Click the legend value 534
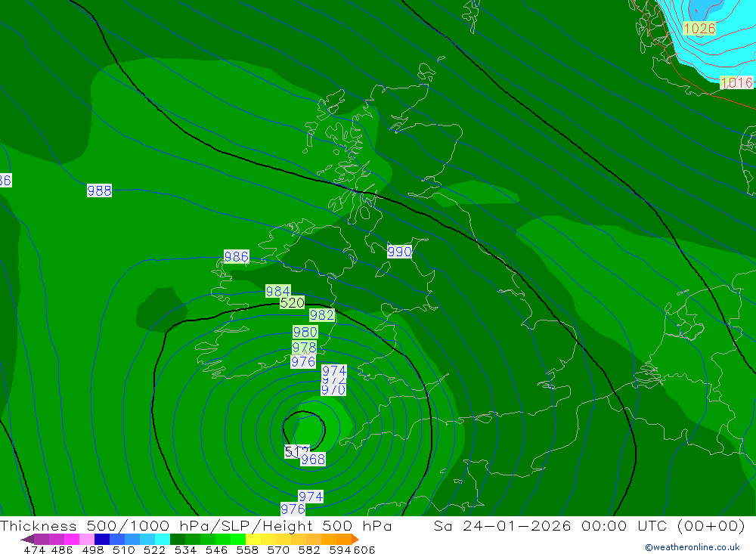The width and height of the screenshot is (756, 554). tap(185, 550)
